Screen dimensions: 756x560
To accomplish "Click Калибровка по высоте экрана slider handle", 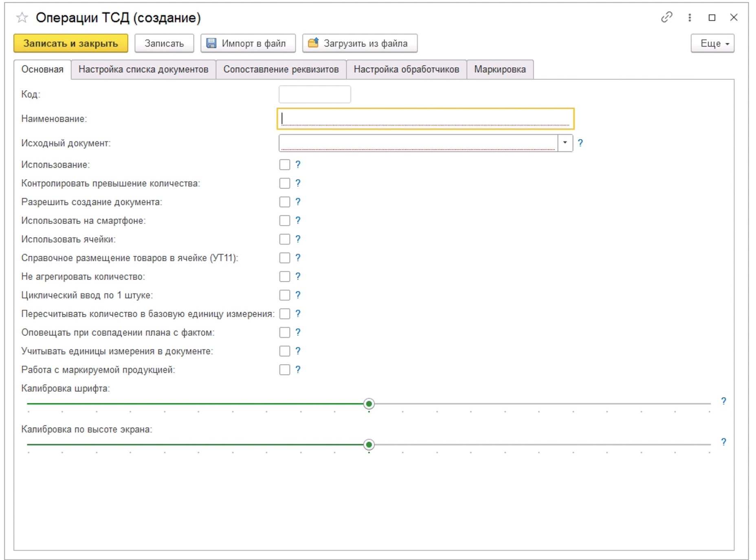I will (369, 445).
